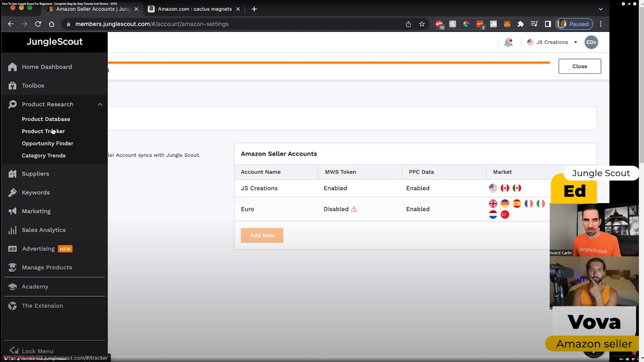Click the Toolbox briefcase icon
The height and width of the screenshot is (362, 644).
pos(12,86)
